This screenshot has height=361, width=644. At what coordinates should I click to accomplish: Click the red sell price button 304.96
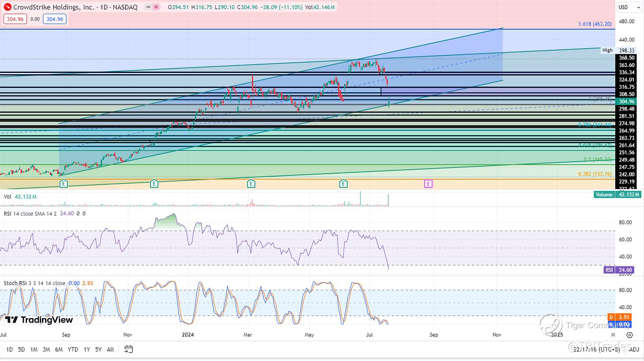(15, 19)
